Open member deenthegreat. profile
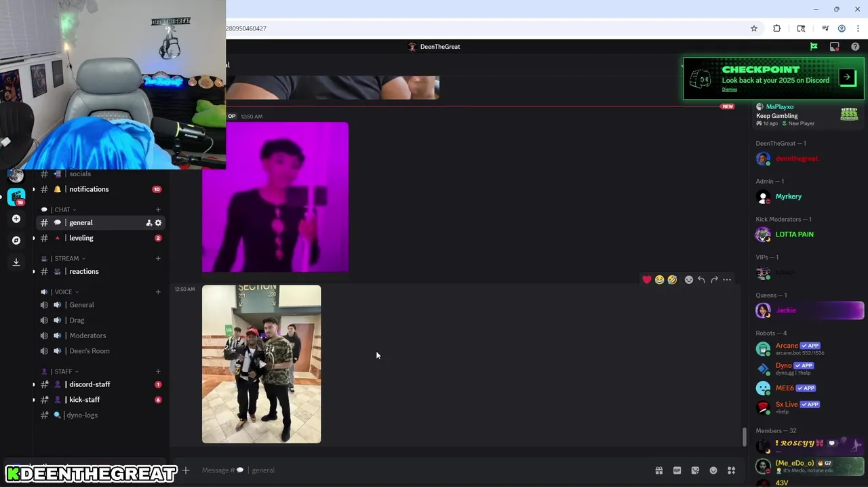Screen dimensions: 868x488 tap(808, 159)
